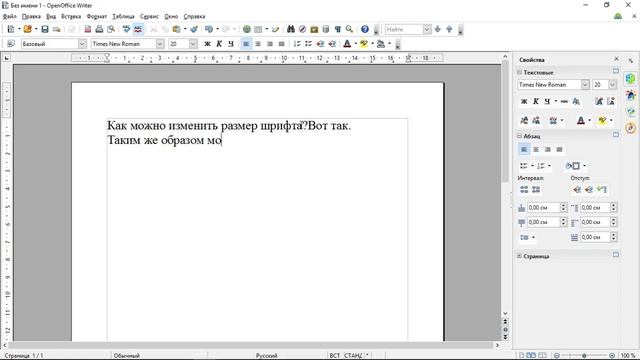Save the document with the floppy icon
Image resolution: width=640 pixels, height=360 pixels.
[x=45, y=29]
